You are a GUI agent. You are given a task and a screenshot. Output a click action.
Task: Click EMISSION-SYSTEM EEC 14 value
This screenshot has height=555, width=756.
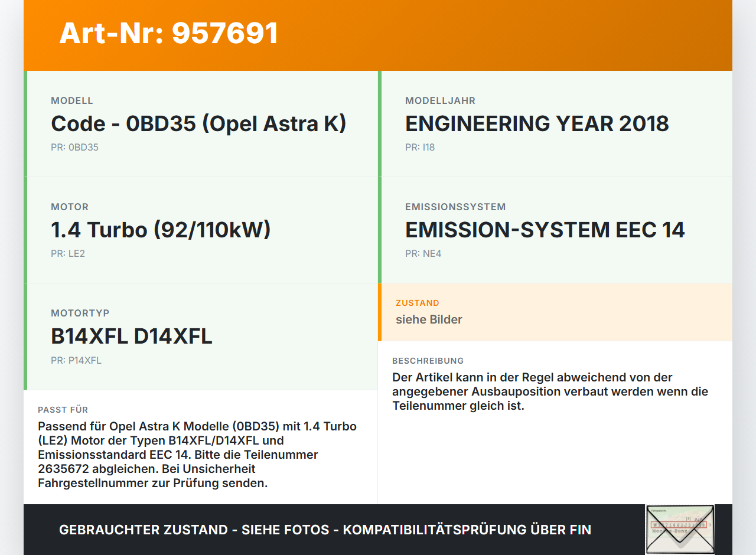tap(545, 230)
